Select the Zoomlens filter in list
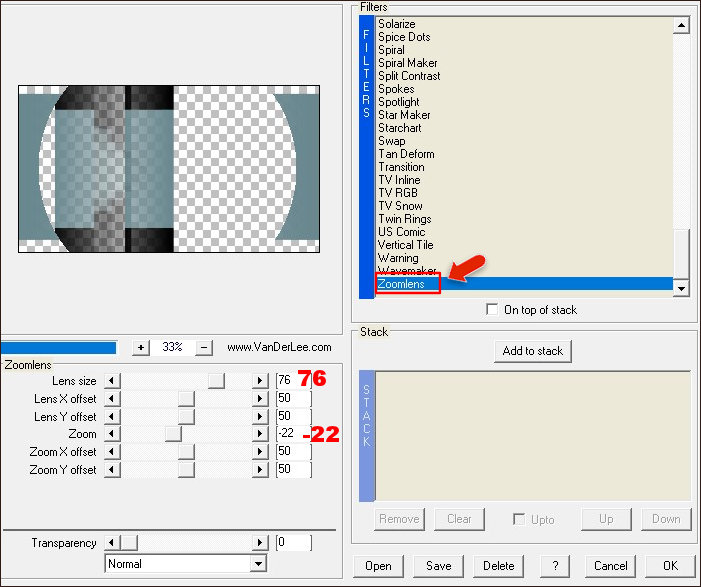 pyautogui.click(x=401, y=284)
